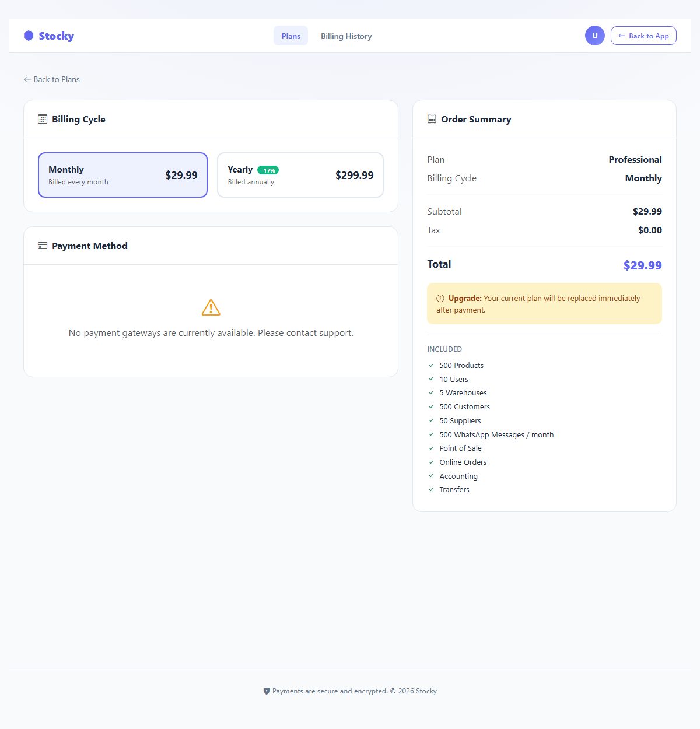Click the Payment Method heading

point(90,246)
